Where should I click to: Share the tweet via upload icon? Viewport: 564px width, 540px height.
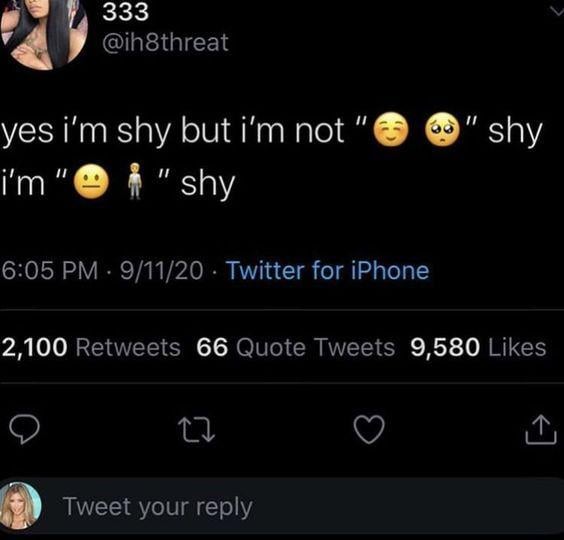pos(541,430)
